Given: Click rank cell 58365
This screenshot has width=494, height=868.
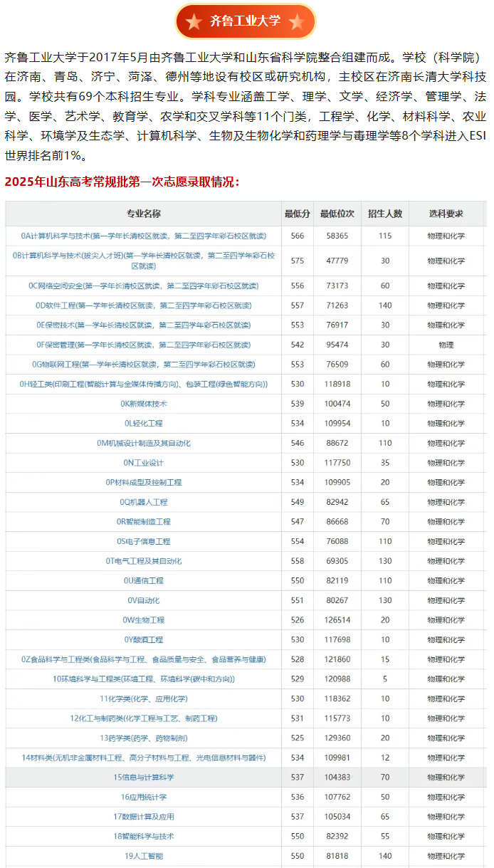Looking at the screenshot, I should (x=337, y=236).
